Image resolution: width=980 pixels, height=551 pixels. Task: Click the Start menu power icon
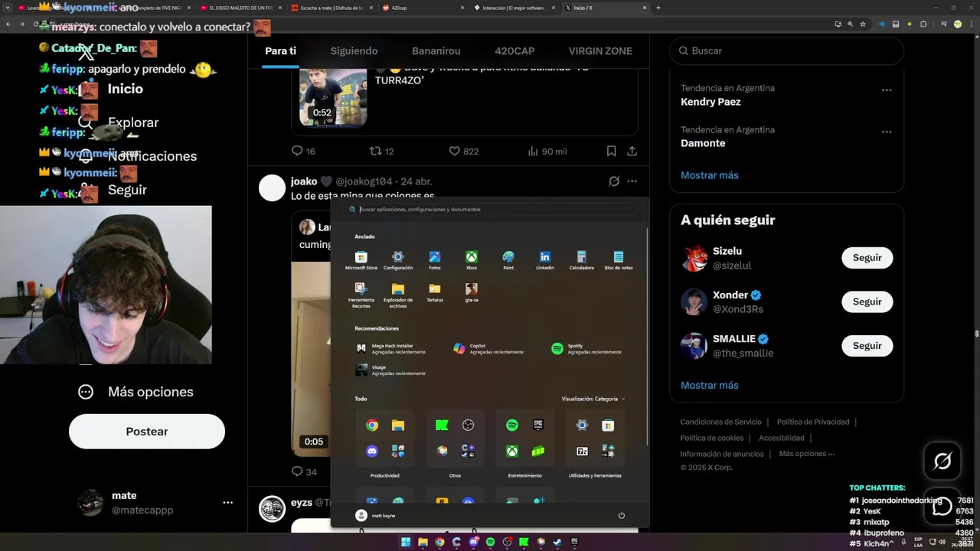[x=621, y=516]
